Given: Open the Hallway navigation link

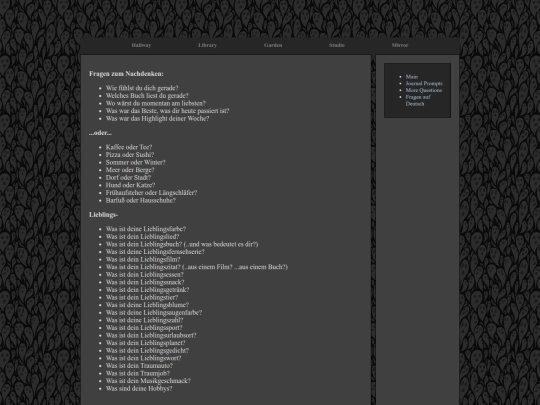Looking at the screenshot, I should coord(141,45).
